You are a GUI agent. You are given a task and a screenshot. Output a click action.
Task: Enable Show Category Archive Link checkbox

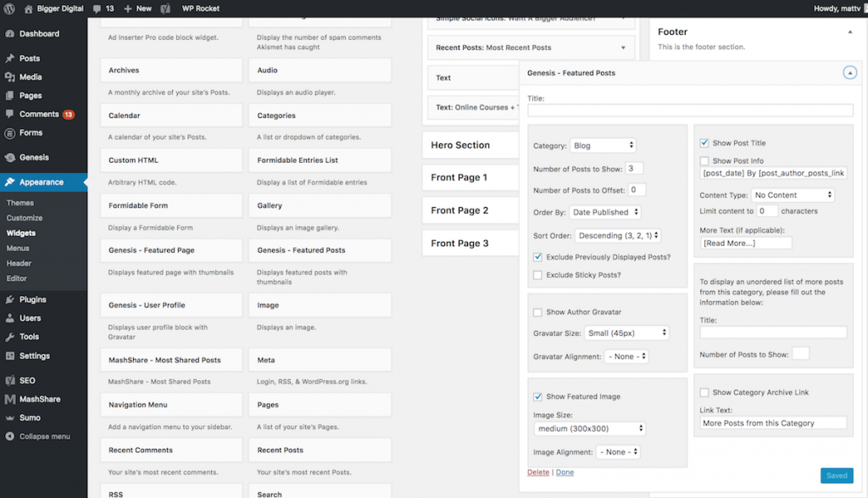(x=704, y=392)
